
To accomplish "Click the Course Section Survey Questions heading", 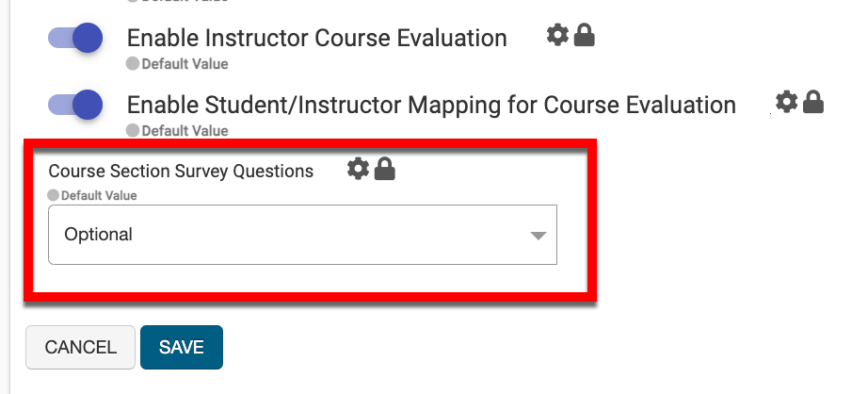I will (181, 172).
